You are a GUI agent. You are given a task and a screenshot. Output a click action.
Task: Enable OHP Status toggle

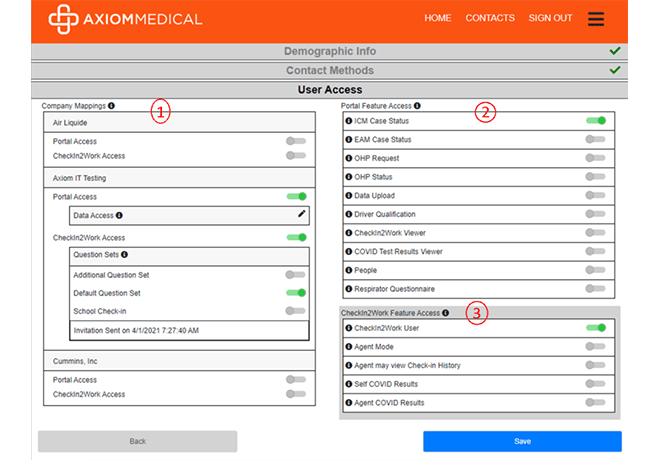[595, 177]
